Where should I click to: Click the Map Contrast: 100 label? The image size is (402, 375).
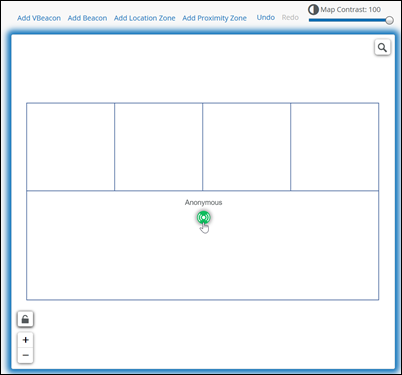(351, 10)
